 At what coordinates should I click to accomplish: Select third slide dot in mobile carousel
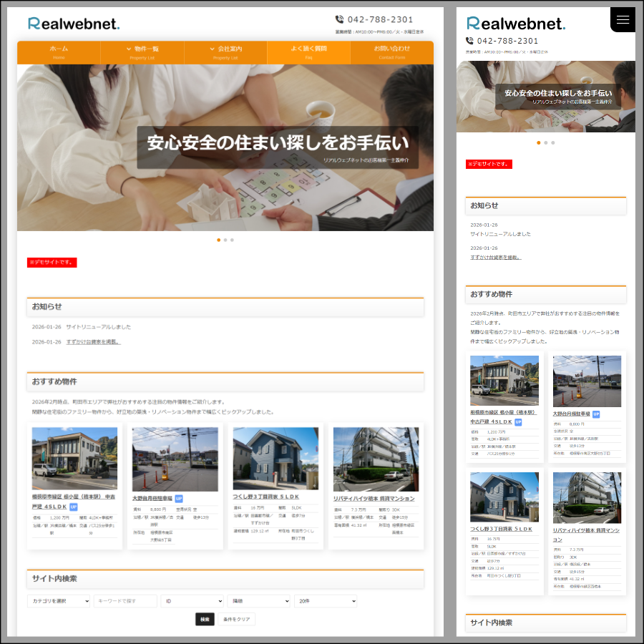(x=552, y=142)
